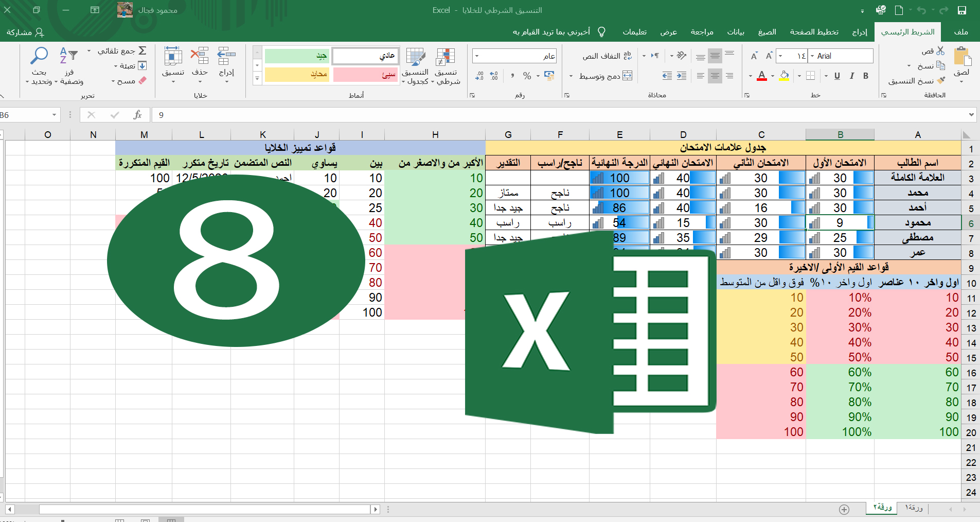980x522 pixels.
Task: Open the Arial font name dropdown
Action: coord(812,56)
